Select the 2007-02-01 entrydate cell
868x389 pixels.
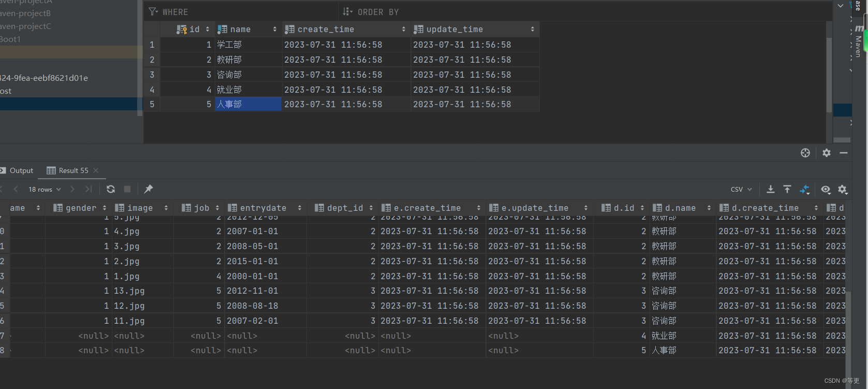[266, 321]
